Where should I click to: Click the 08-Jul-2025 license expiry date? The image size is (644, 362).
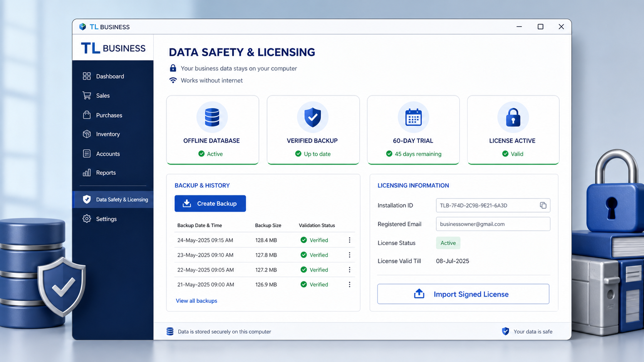tap(453, 261)
